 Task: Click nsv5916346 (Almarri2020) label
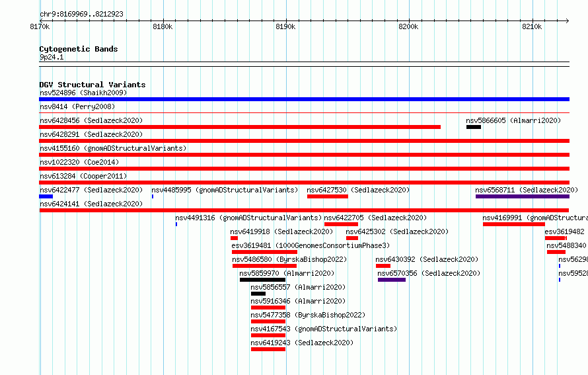298,301
